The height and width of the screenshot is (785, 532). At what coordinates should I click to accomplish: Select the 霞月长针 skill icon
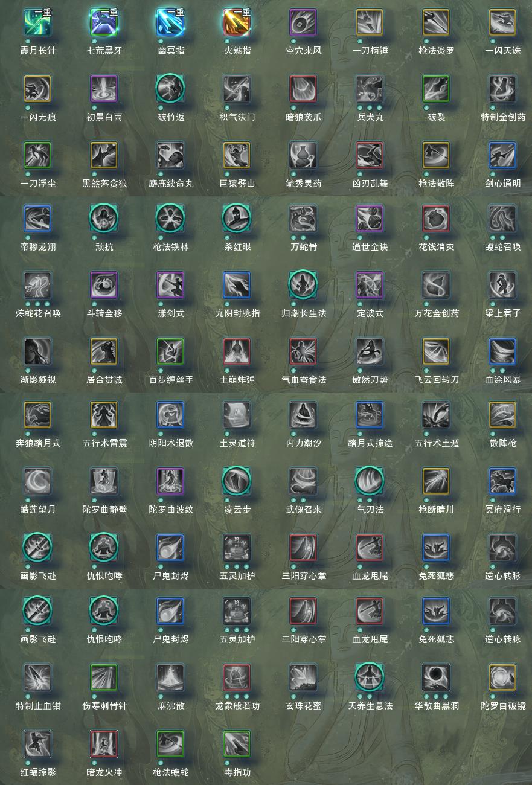pos(37,22)
